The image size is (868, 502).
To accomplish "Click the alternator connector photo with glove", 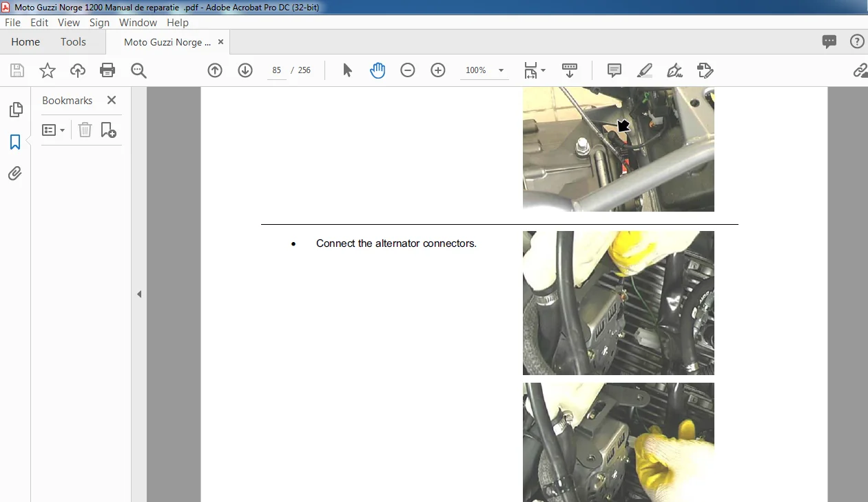I will [x=619, y=303].
